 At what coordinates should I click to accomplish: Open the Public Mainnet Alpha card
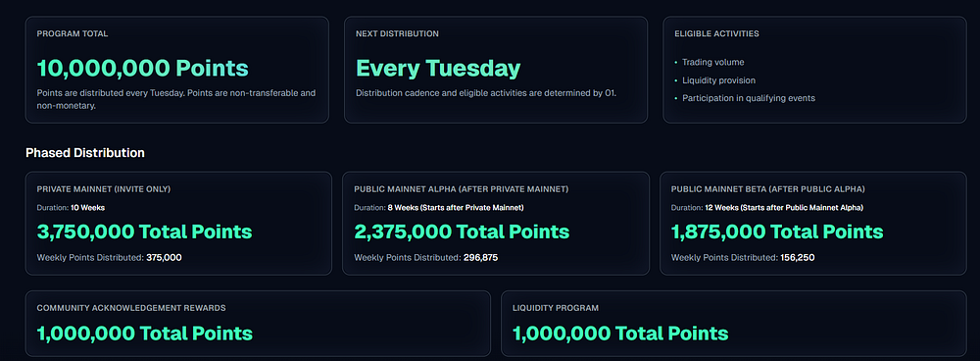(x=496, y=224)
